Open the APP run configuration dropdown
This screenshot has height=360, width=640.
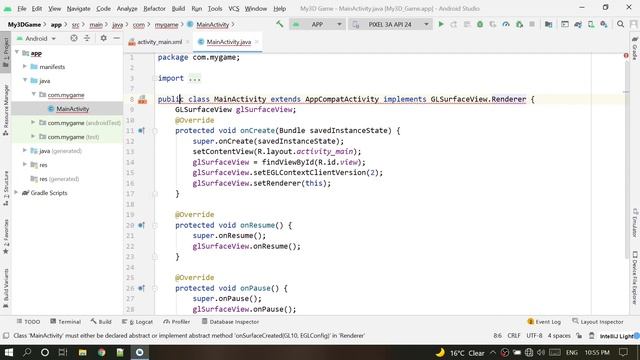tap(317, 24)
